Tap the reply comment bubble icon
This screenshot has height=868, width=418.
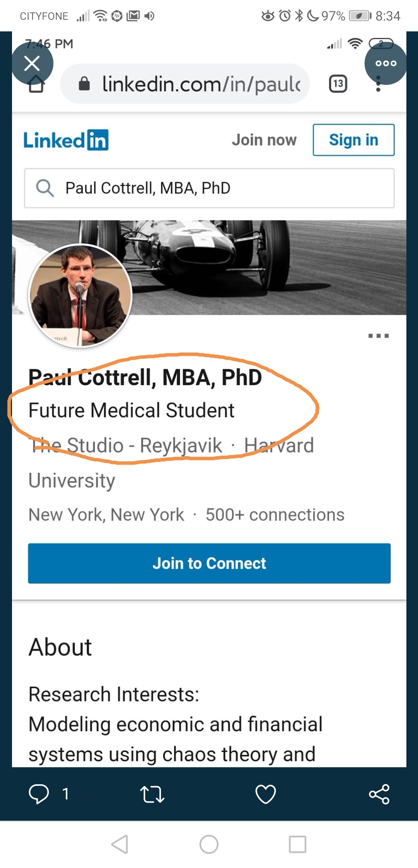[x=39, y=794]
